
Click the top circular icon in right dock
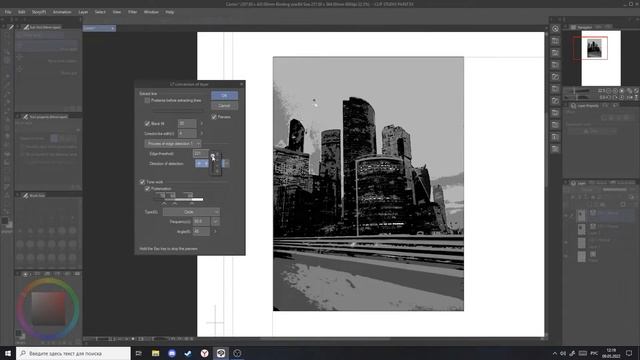556,29
